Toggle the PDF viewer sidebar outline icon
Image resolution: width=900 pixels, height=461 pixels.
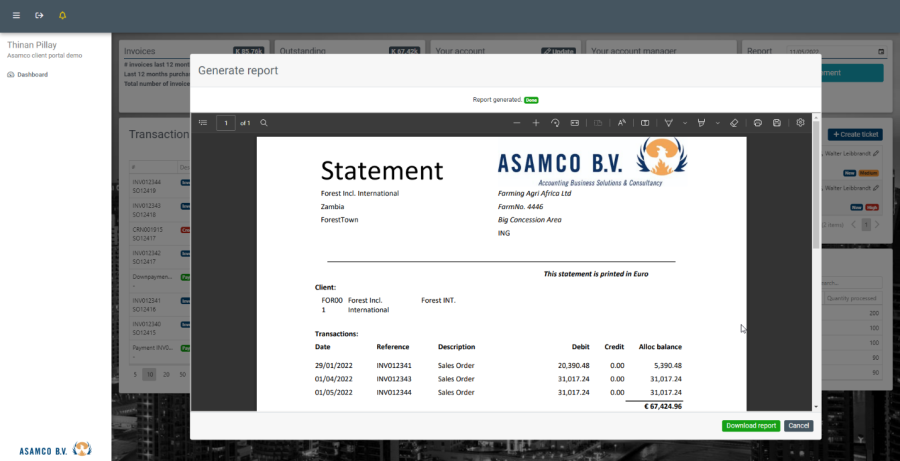pyautogui.click(x=203, y=123)
